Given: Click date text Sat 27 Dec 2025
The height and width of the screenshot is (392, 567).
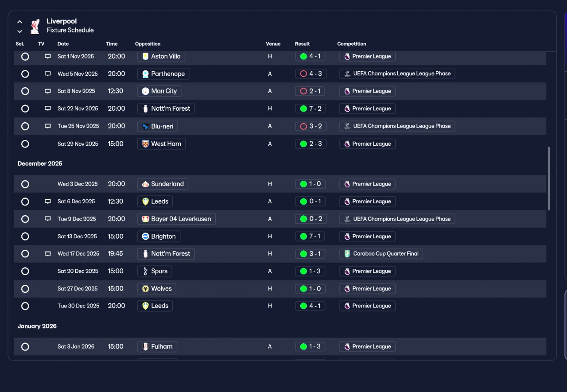Looking at the screenshot, I should coord(78,289).
